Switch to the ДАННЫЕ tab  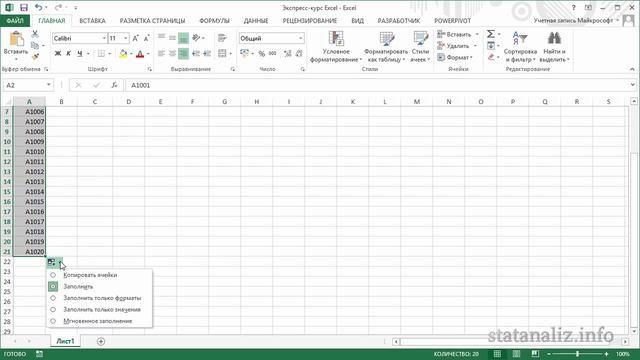[256, 20]
